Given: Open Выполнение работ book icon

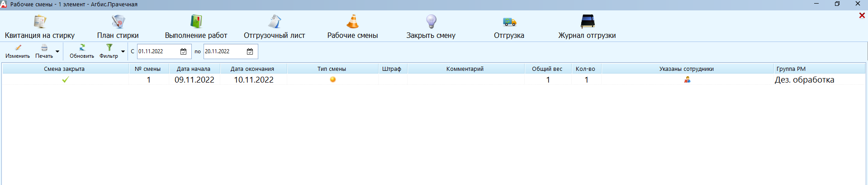Looking at the screenshot, I should coord(196,22).
